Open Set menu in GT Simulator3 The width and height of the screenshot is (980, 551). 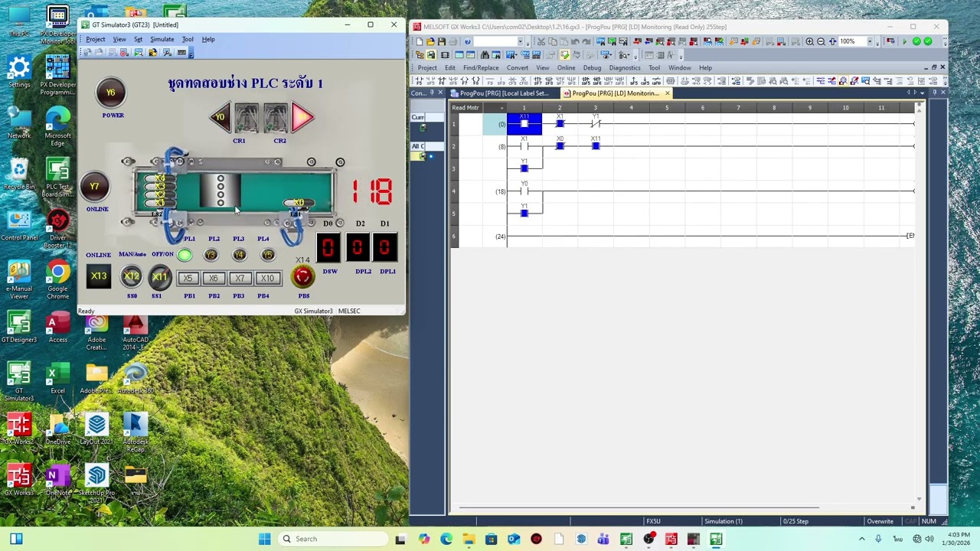[138, 39]
